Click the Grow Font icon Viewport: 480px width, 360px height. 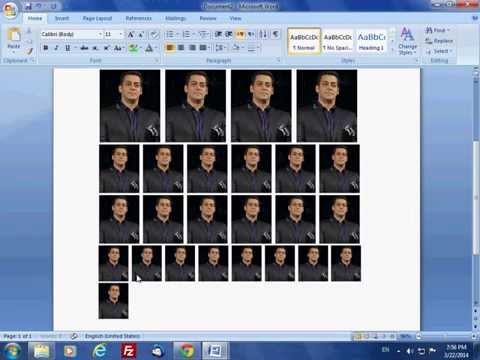point(131,34)
